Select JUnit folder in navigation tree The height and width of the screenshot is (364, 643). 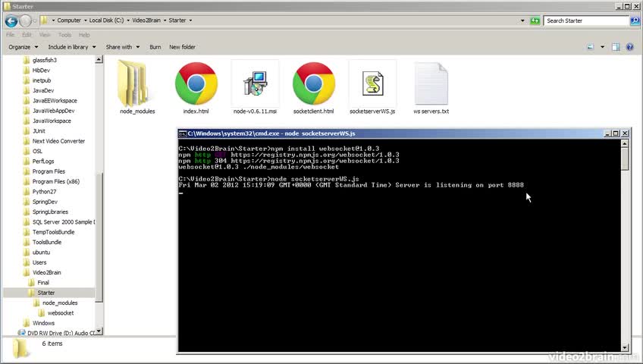[x=39, y=131]
